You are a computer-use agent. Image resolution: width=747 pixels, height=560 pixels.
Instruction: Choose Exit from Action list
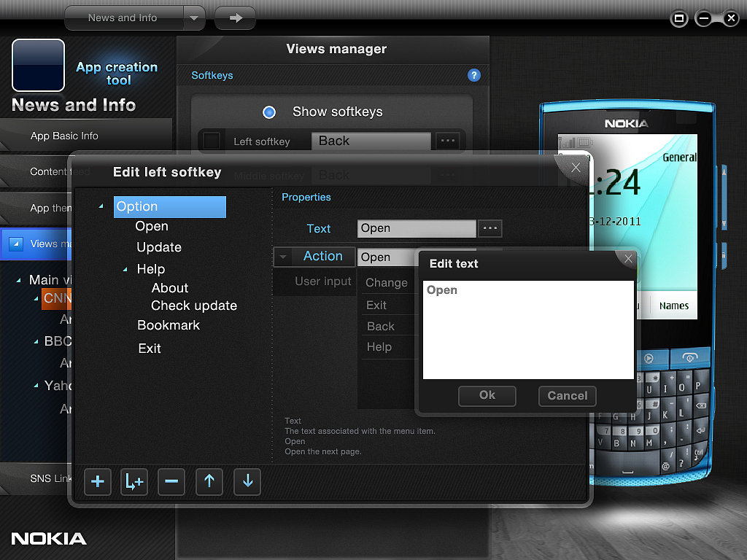(x=376, y=306)
